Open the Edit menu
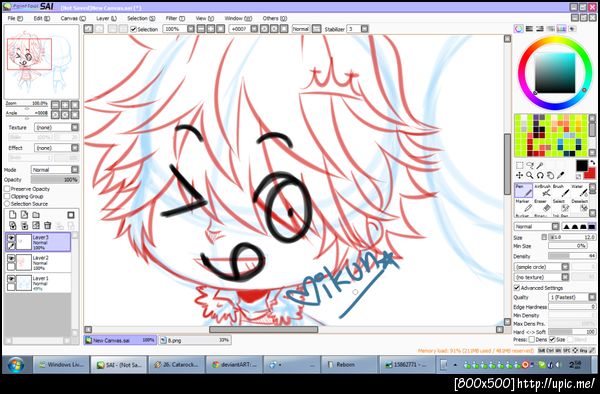The image size is (600, 394). tap(41, 18)
